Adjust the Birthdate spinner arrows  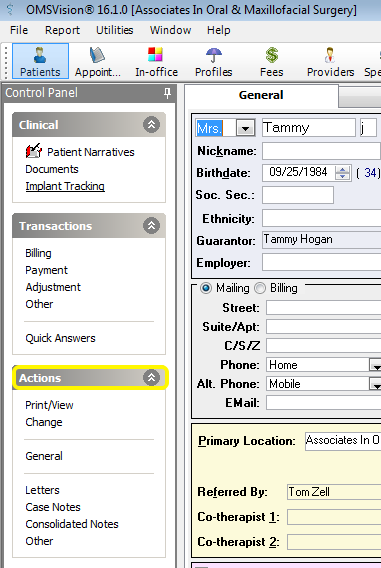click(x=342, y=172)
